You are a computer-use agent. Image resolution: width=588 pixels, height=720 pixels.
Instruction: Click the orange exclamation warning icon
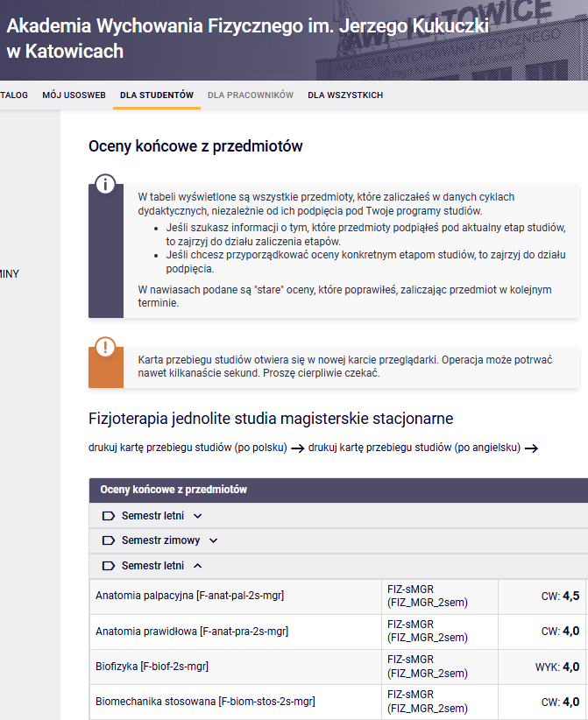(106, 347)
